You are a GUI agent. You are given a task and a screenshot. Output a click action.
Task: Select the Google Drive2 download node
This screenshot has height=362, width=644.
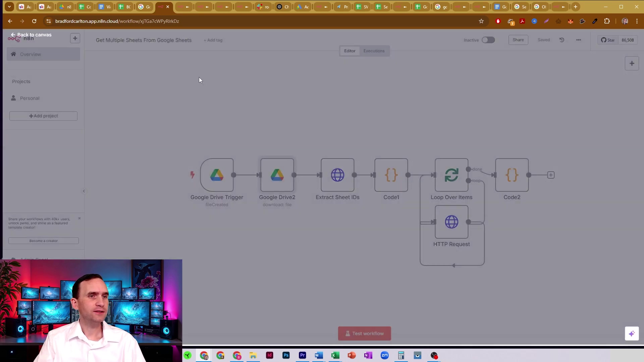coord(277,175)
